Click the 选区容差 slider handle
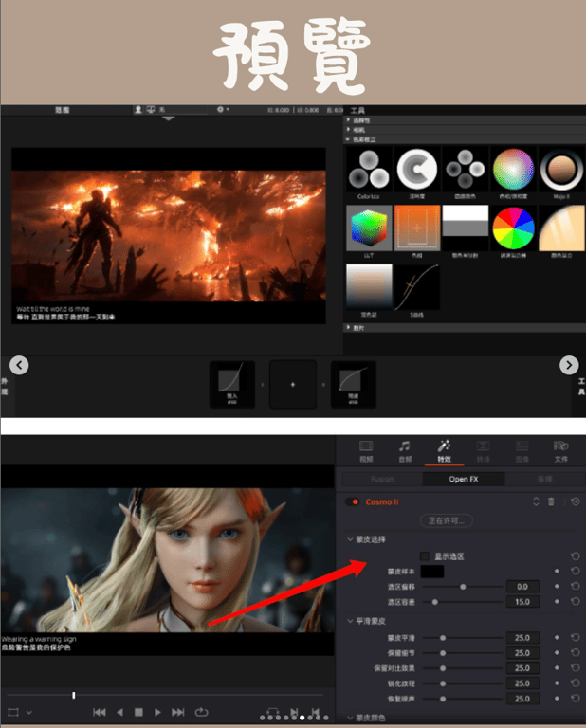 [434, 602]
